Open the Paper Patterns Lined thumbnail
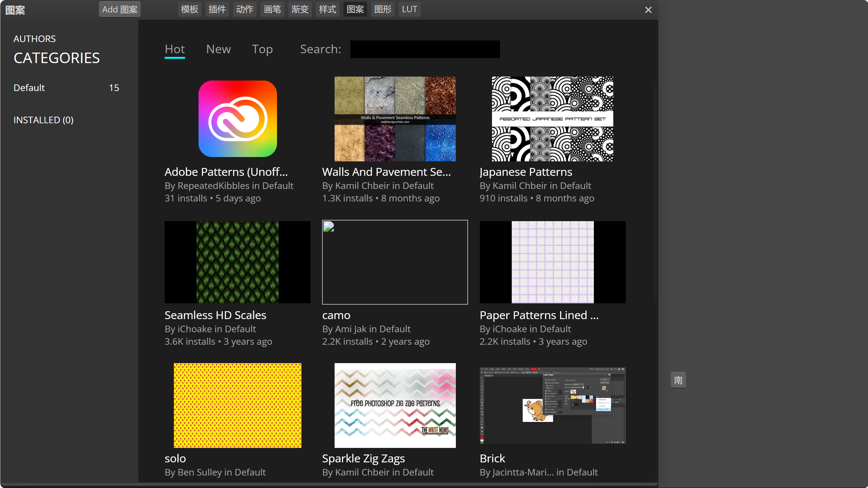Viewport: 868px width, 488px height. [552, 262]
